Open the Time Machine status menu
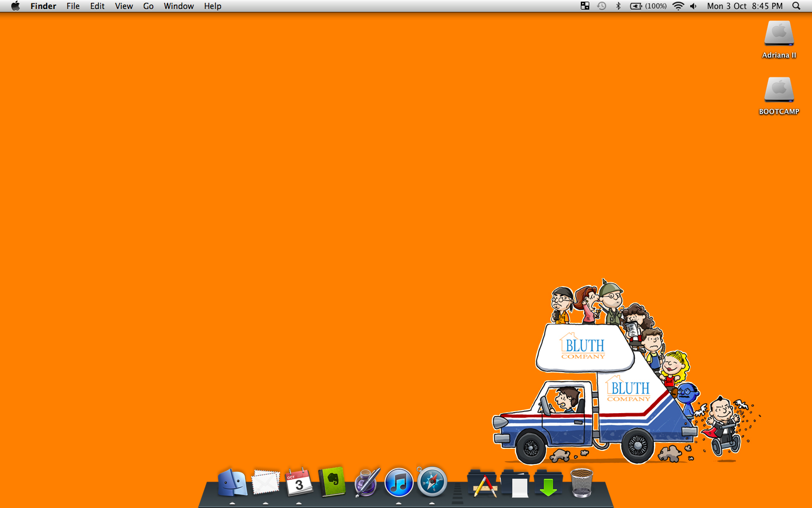The height and width of the screenshot is (508, 812). pos(602,6)
